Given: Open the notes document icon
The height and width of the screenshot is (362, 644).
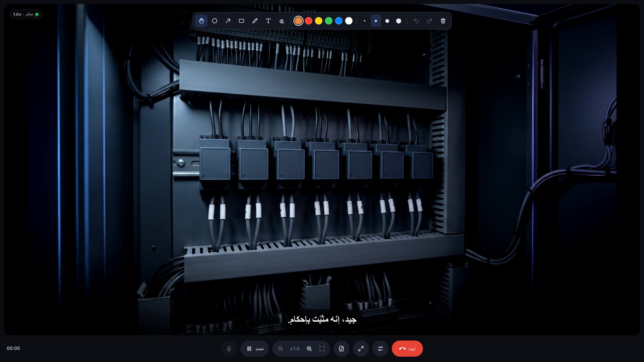Looking at the screenshot, I should [x=341, y=349].
